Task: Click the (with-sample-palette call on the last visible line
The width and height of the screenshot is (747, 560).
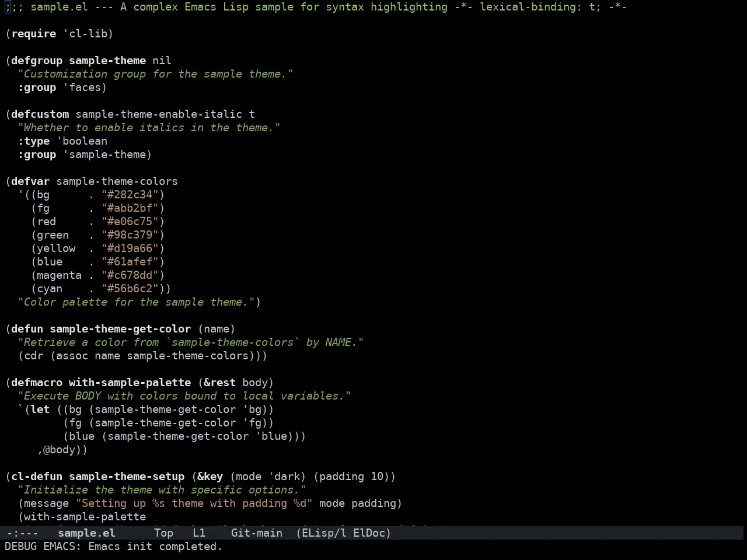Action: 82,517
